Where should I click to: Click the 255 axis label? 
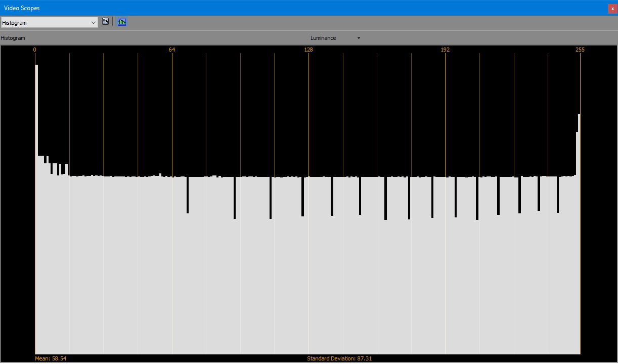pos(580,50)
